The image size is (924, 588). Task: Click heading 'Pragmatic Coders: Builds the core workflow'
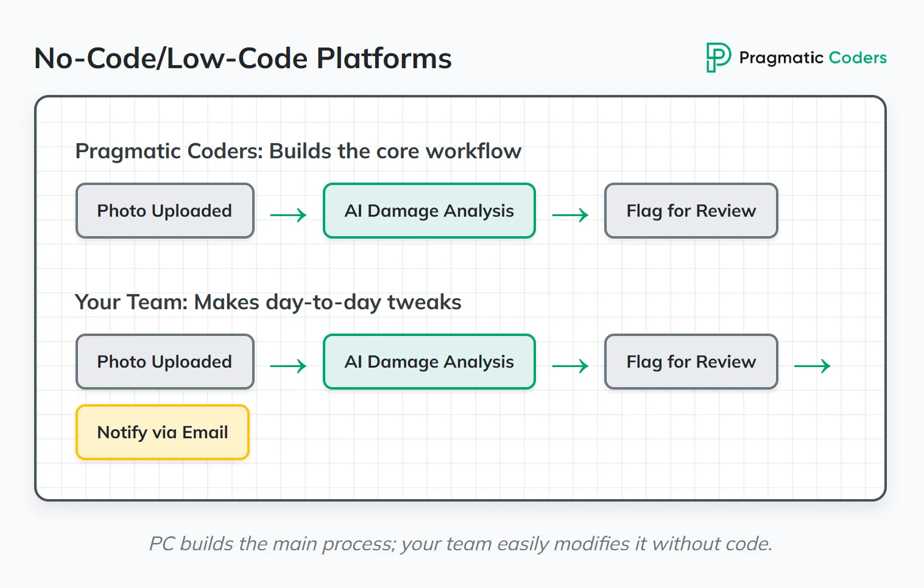pos(298,151)
